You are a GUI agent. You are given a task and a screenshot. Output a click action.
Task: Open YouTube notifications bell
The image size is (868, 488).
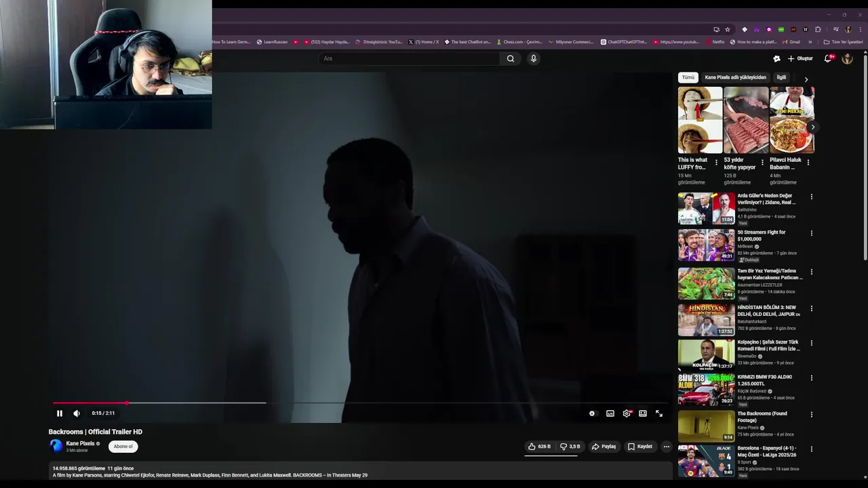[x=827, y=59]
